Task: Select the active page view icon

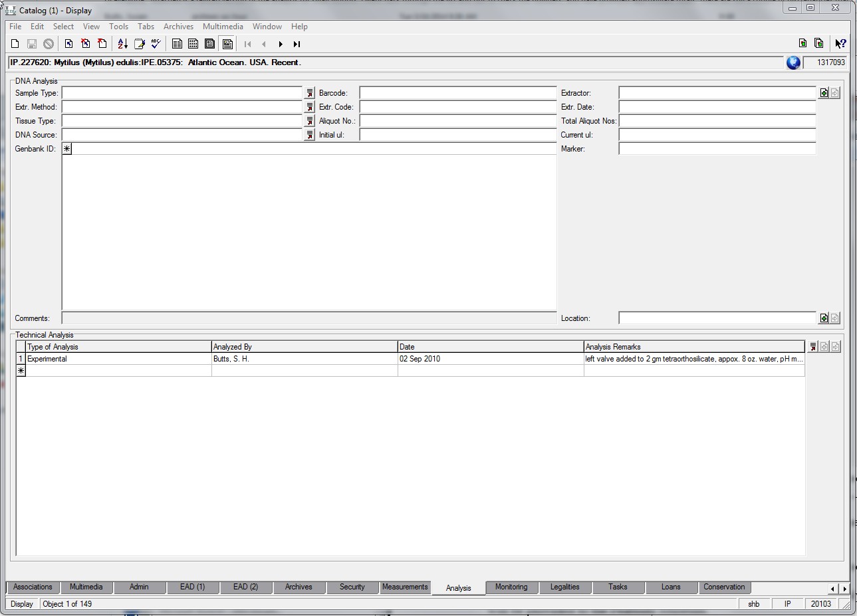Action: pos(227,44)
